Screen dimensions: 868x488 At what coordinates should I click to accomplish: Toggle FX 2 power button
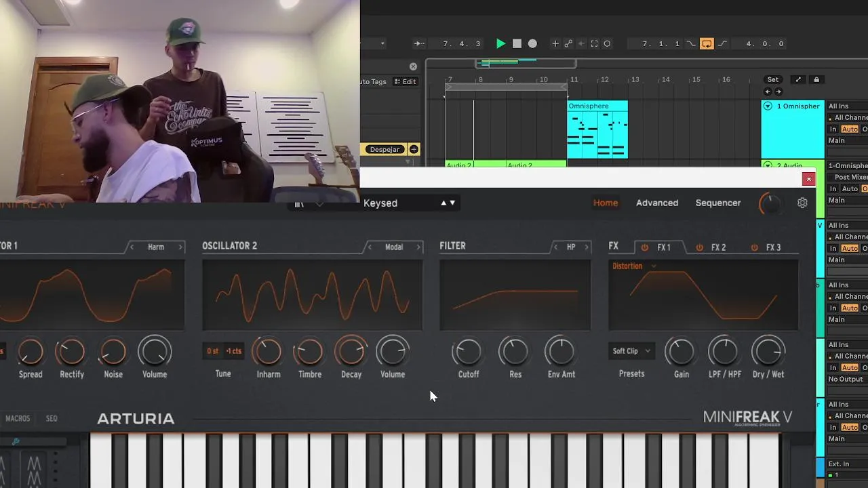[700, 247]
